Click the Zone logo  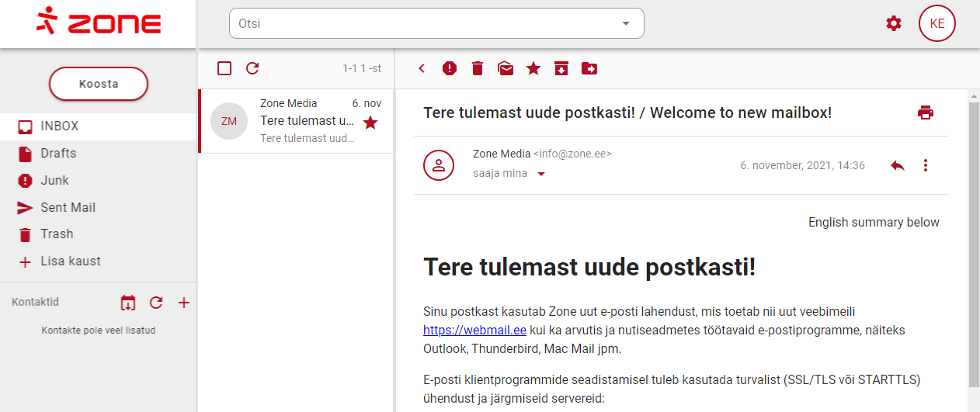(x=98, y=21)
